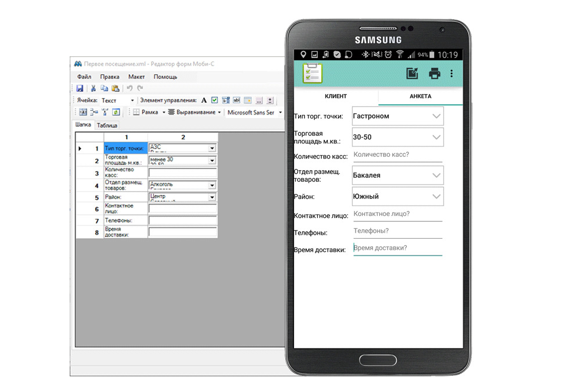Insert a text label control (A icon)
This screenshot has height=392, width=581.
click(x=204, y=100)
